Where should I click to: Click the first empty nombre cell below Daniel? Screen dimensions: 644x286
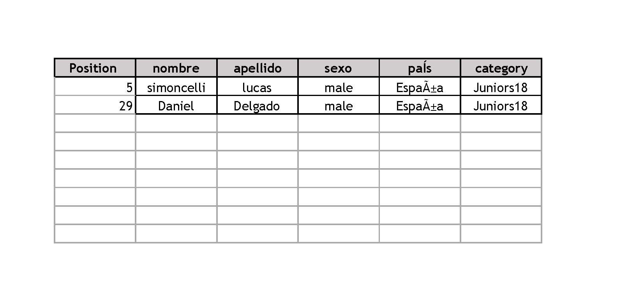pyautogui.click(x=176, y=123)
